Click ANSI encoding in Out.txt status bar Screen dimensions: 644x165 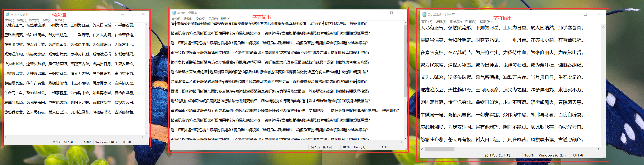pyautogui.click(x=385, y=147)
